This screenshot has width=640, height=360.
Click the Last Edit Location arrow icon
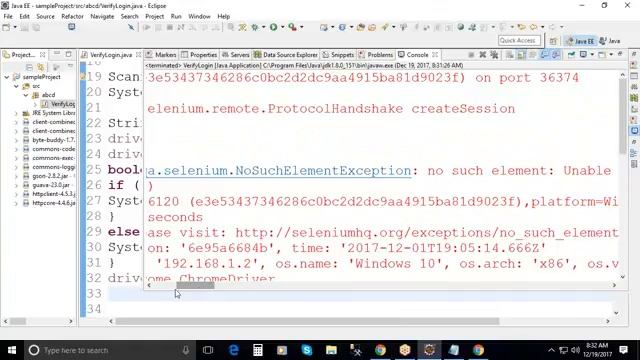[521, 27]
